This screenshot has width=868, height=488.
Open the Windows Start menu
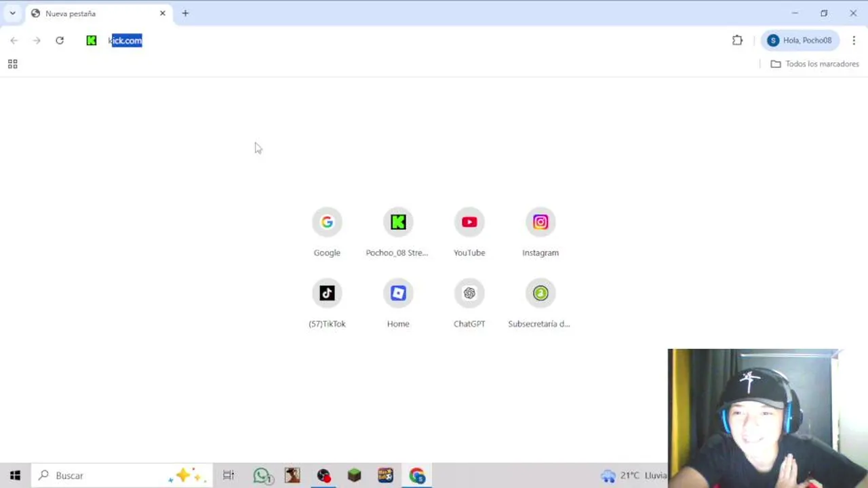click(x=15, y=476)
